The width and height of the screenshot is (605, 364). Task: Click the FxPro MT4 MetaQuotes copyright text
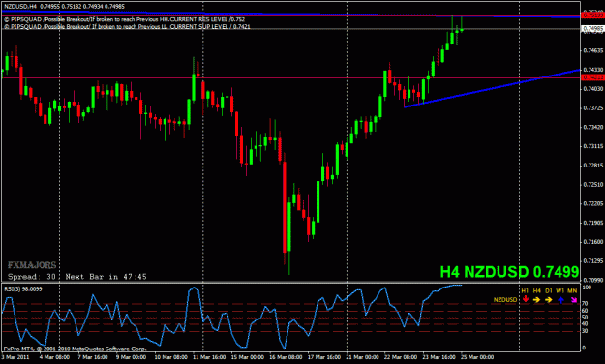pos(75,349)
